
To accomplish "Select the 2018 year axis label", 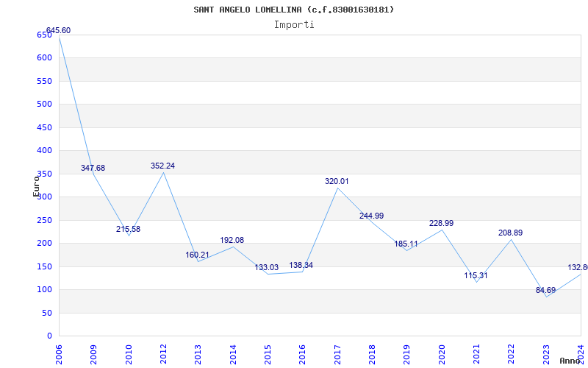I will coord(372,355).
